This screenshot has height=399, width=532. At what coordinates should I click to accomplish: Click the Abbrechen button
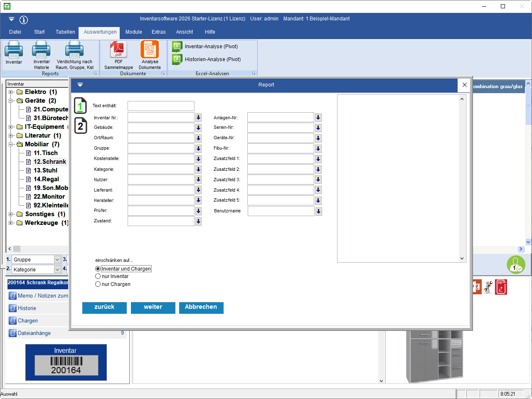pyautogui.click(x=201, y=308)
